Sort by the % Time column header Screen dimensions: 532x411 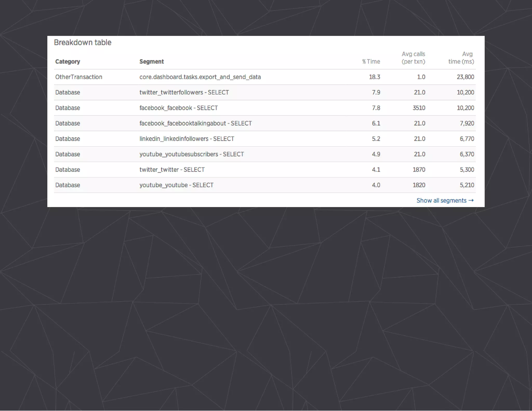pos(371,62)
